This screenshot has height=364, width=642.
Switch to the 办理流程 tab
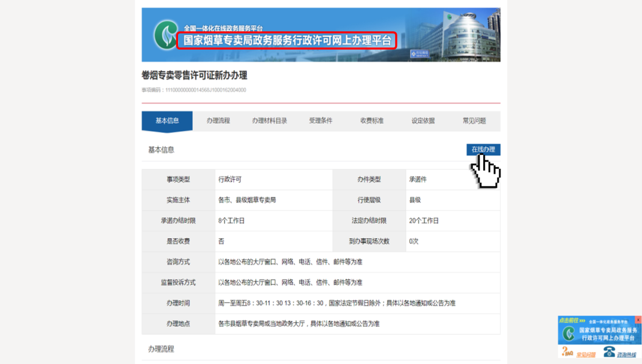[x=218, y=121]
